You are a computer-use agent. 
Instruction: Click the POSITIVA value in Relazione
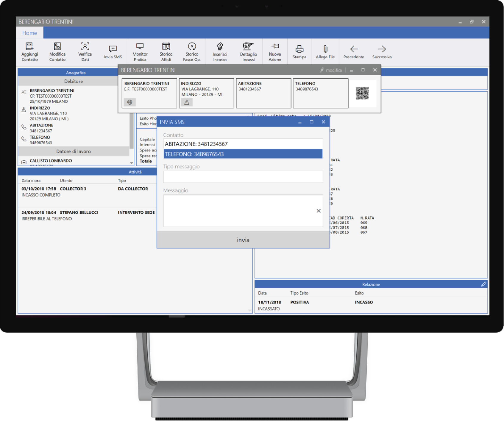(299, 302)
